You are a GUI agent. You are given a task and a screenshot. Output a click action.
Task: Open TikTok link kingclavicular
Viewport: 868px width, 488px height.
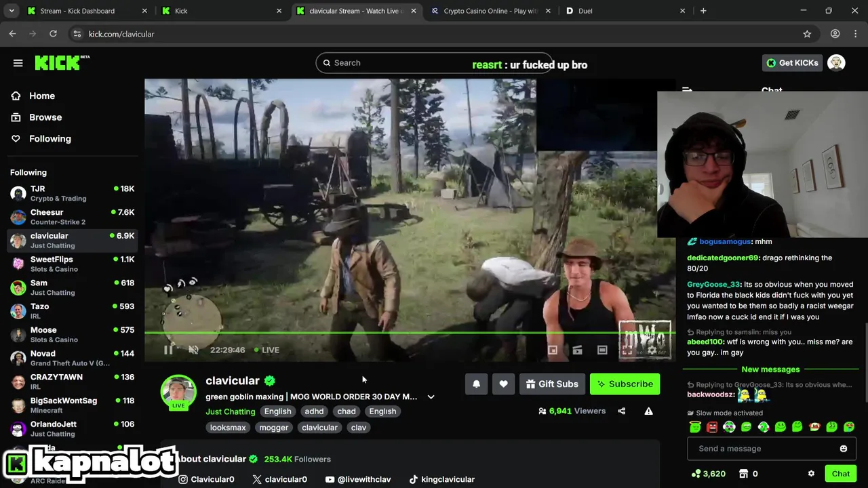point(441,479)
